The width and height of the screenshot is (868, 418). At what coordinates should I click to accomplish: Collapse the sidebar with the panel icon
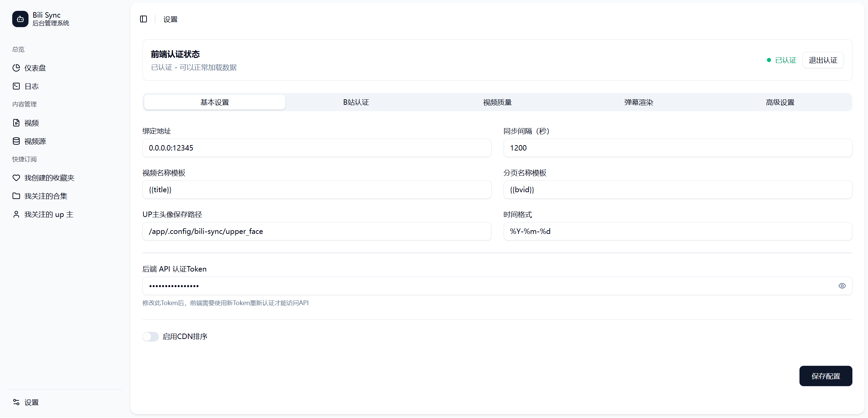[x=143, y=19]
